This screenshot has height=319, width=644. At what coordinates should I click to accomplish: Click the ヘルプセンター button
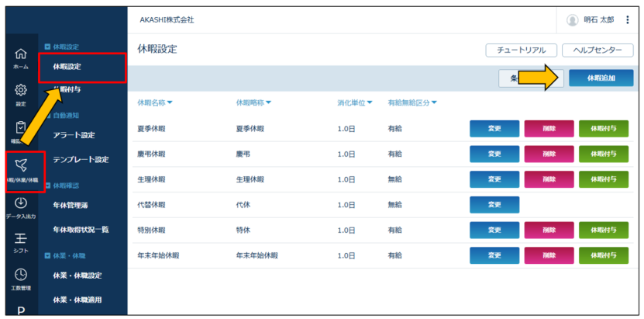point(598,50)
